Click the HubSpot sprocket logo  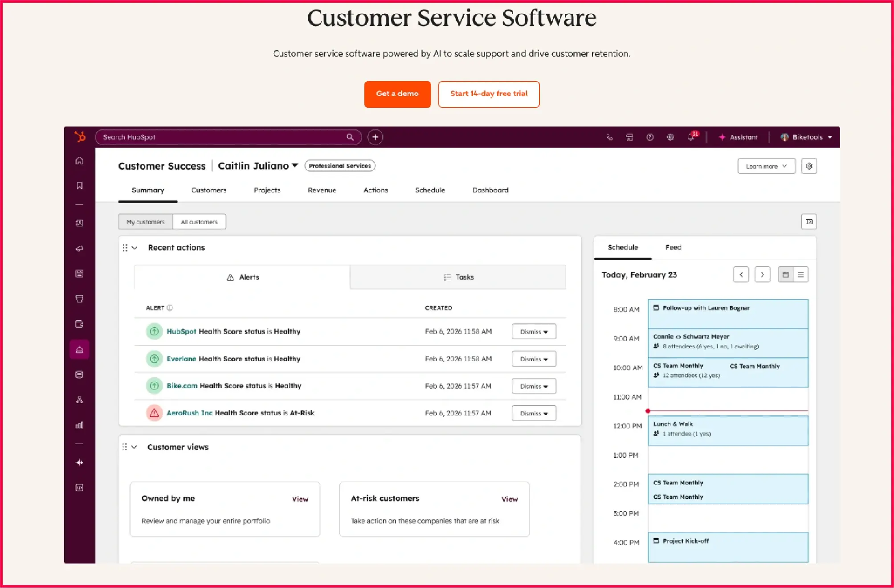[x=80, y=137]
